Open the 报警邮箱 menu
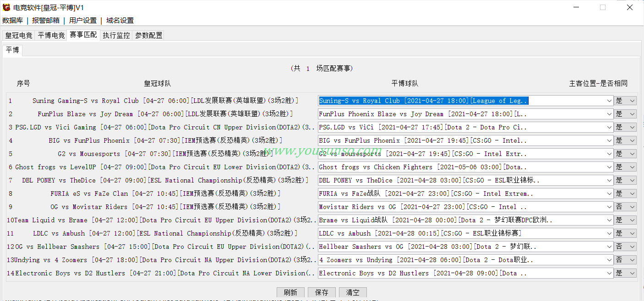The height and width of the screenshot is (301, 644). (x=46, y=20)
